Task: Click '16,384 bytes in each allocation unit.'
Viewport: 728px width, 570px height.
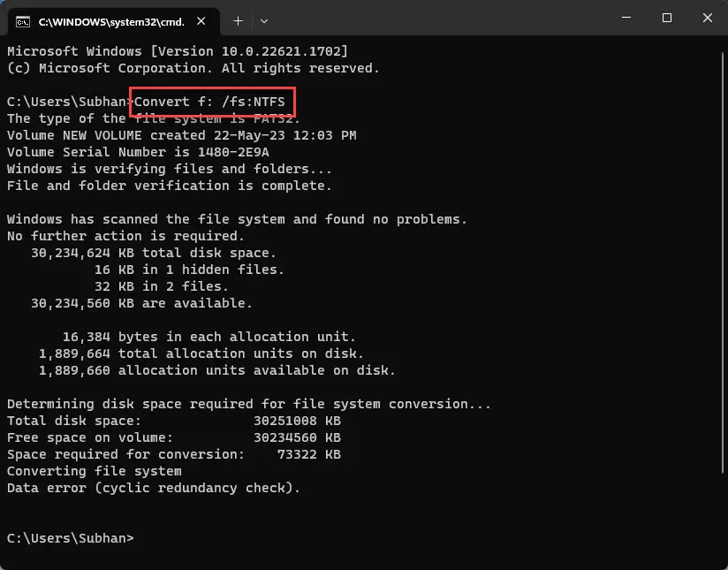Action: click(209, 337)
